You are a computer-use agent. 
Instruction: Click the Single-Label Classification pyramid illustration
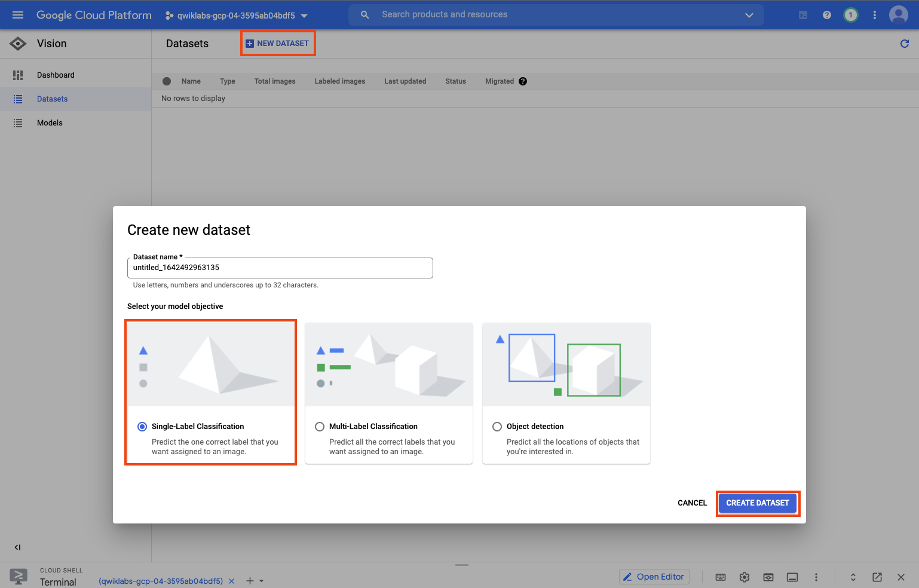pyautogui.click(x=211, y=365)
